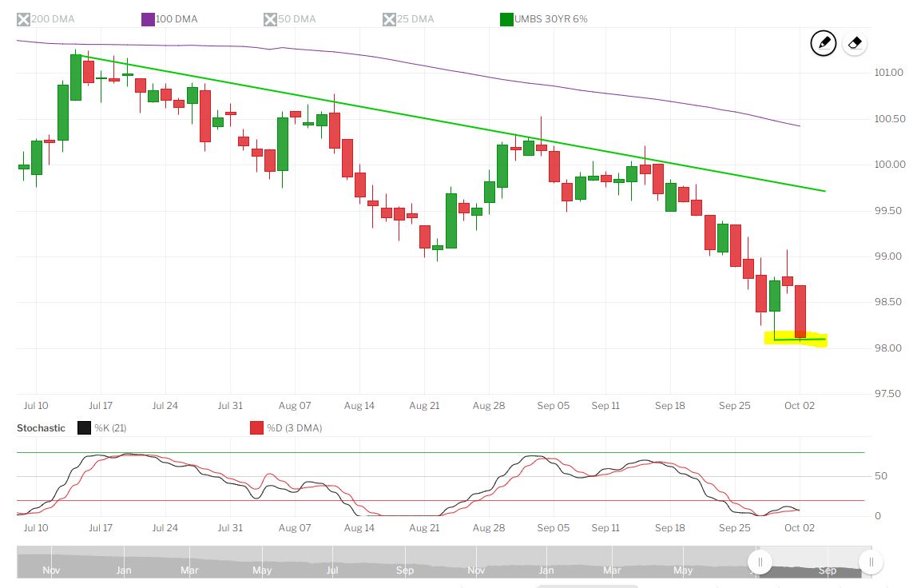
Task: Click the Sep 05 date on the price chart axis
Action: coord(553,406)
